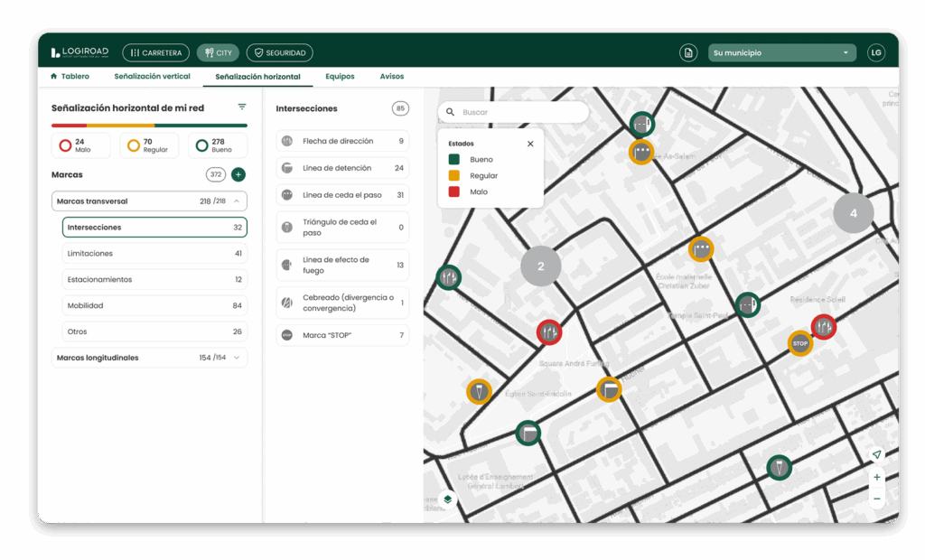Collapse the Marcas transversal section

coord(237,201)
